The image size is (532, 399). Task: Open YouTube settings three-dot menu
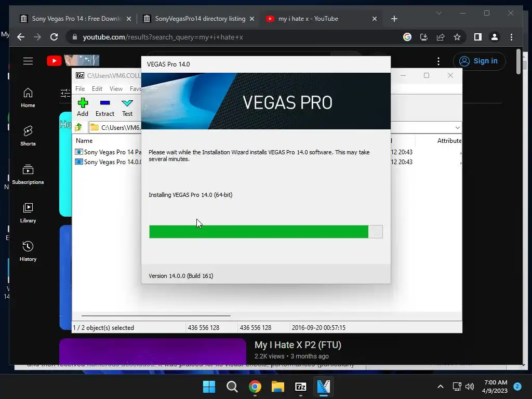(x=438, y=61)
